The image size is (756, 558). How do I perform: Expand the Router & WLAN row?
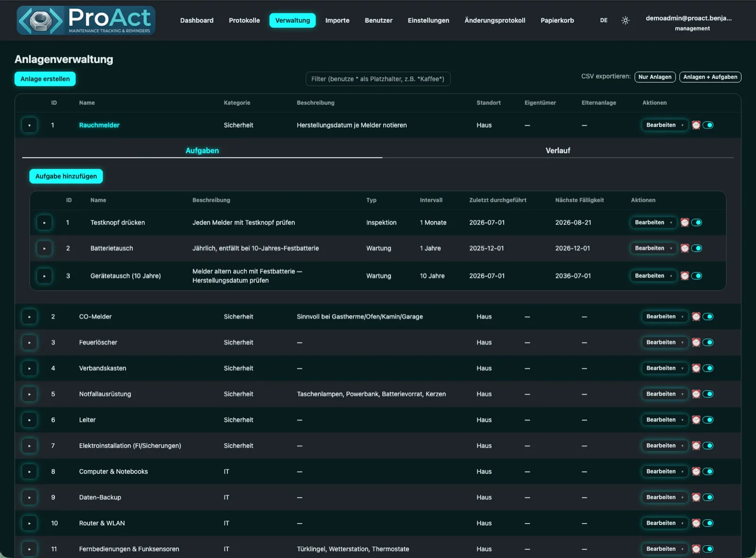[x=29, y=523]
